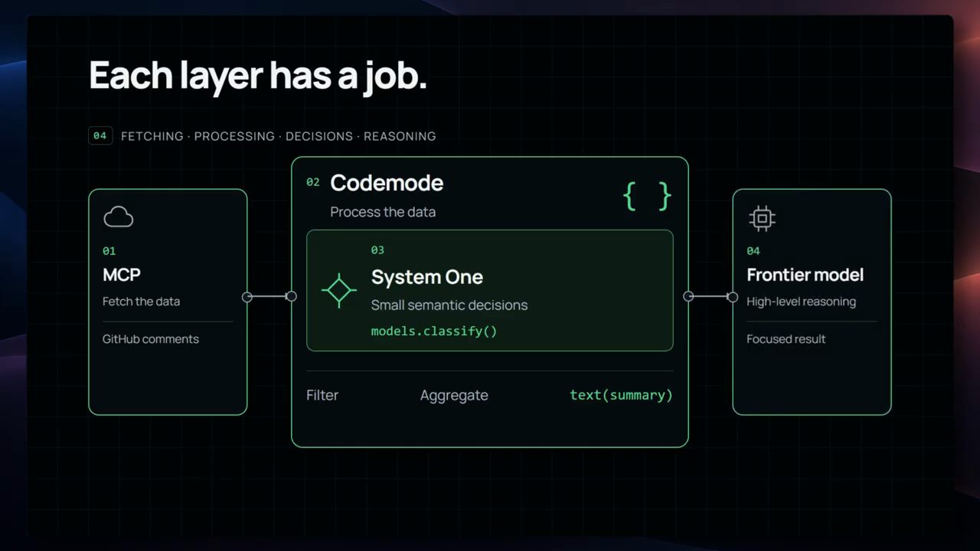Click the "01" number in the MCP card
Image resolution: width=980 pixels, height=551 pixels.
click(109, 251)
